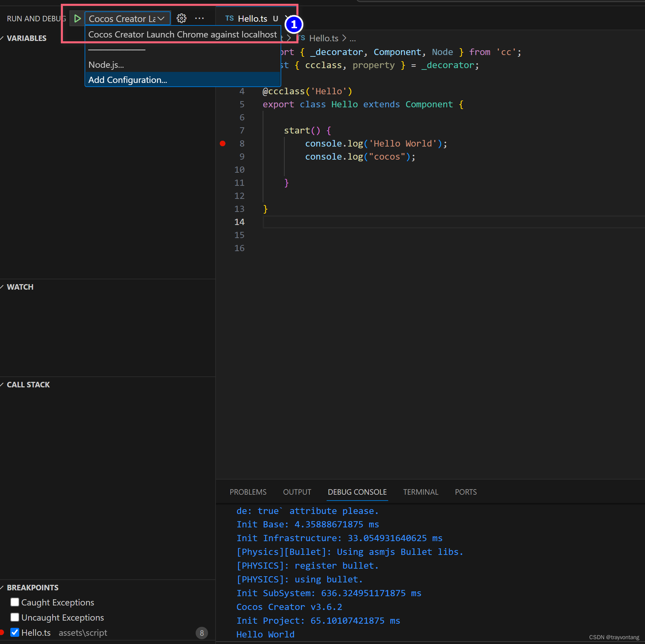This screenshot has width=645, height=644.
Task: Click the assets\script path in breakpoints list
Action: (x=83, y=633)
